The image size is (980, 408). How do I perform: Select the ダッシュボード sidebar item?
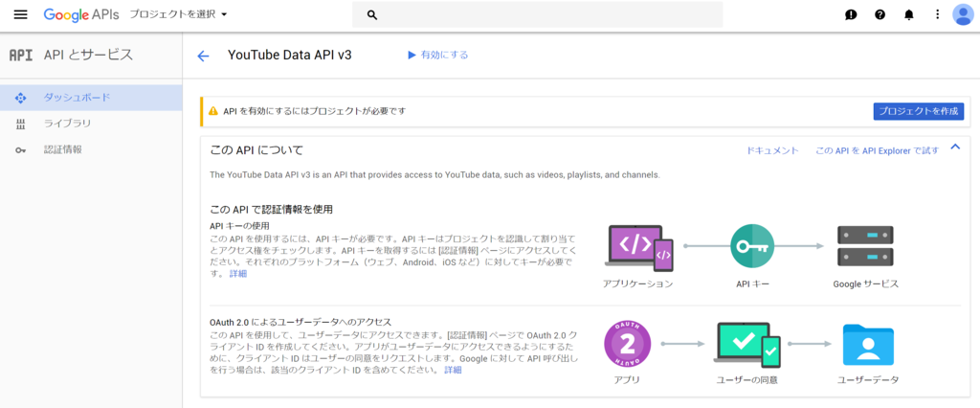(x=91, y=98)
